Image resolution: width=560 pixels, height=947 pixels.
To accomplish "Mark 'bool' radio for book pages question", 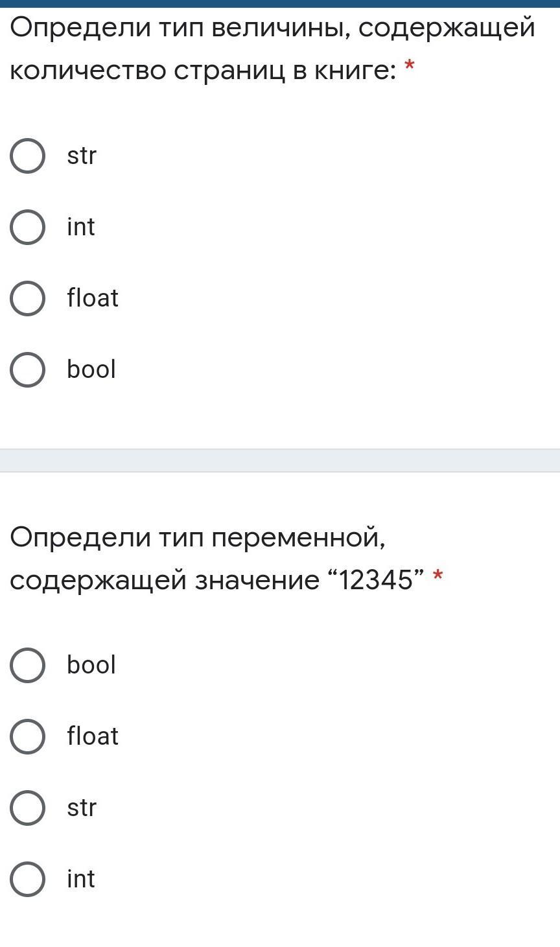I will pos(27,370).
